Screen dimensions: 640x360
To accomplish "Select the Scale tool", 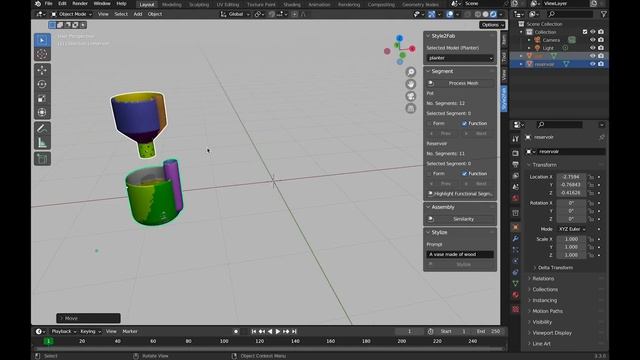I will tap(42, 98).
